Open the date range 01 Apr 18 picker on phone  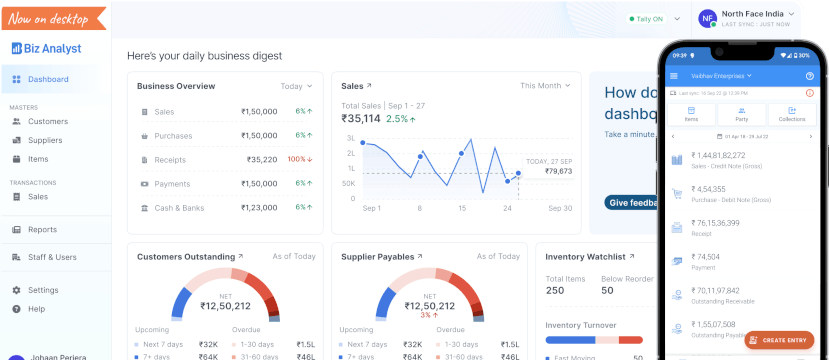tap(742, 136)
